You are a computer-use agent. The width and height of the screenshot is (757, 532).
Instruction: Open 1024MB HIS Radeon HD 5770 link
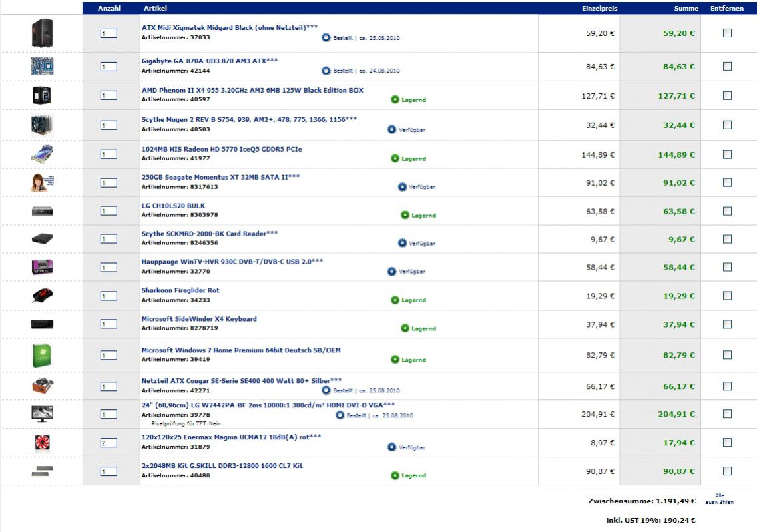[222, 149]
